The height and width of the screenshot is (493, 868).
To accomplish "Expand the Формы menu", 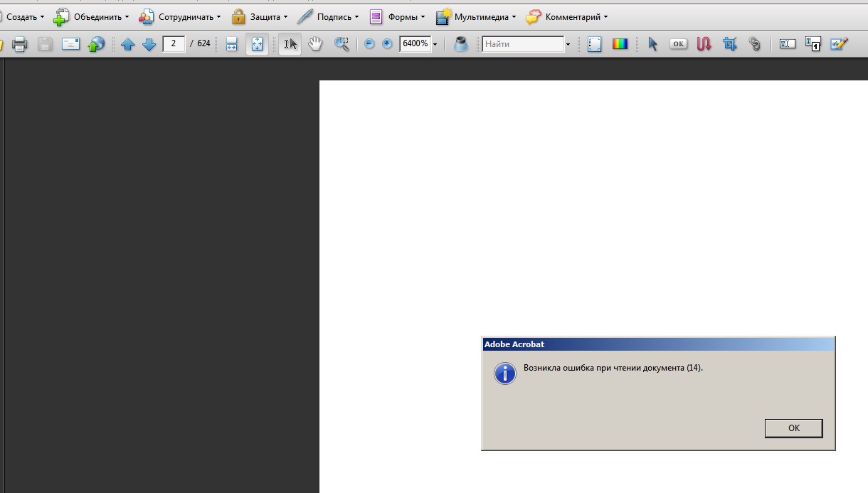I will [397, 16].
